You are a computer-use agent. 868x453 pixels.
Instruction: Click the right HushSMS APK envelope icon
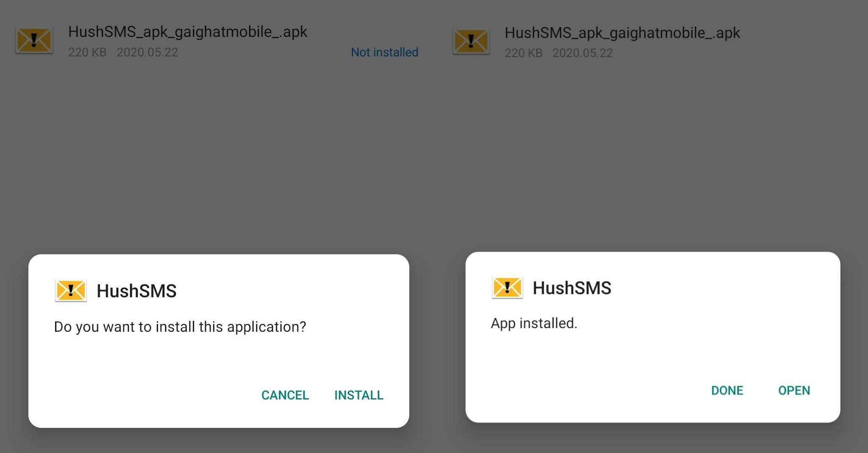coord(470,41)
